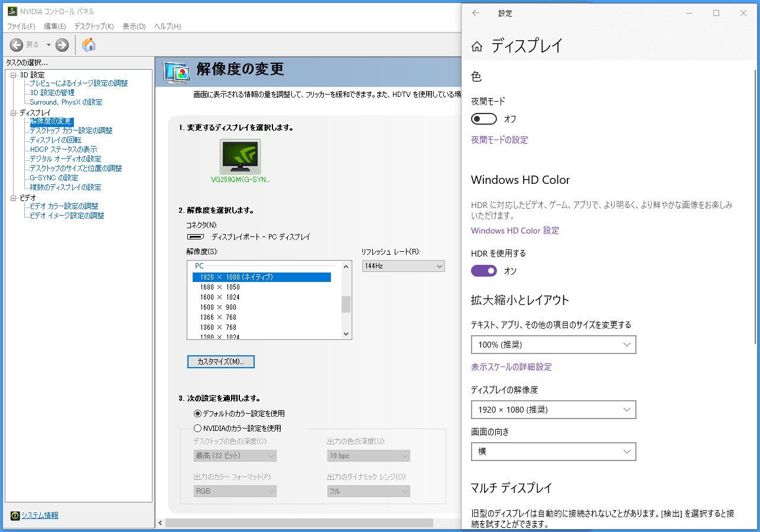760x532 pixels.
Task: Click the resolution list scrollbar down arrow
Action: 346,334
